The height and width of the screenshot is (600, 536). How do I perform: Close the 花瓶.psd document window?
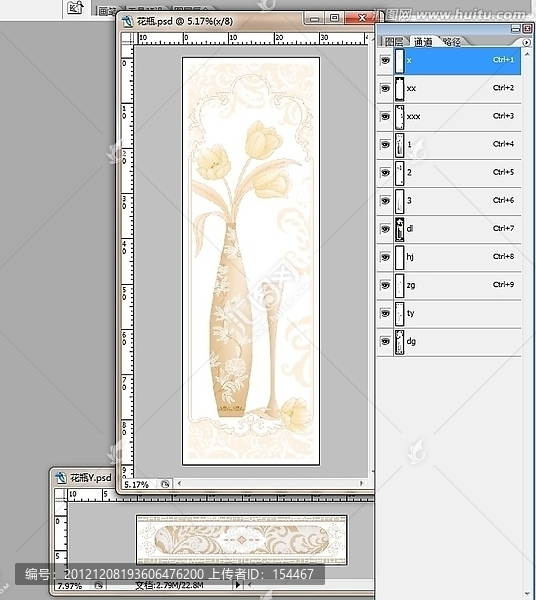click(x=362, y=18)
